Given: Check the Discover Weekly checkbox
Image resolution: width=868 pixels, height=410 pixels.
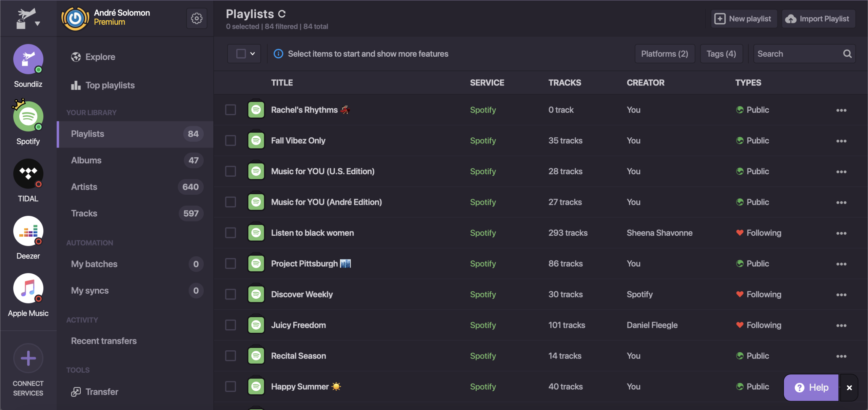Looking at the screenshot, I should click(231, 294).
